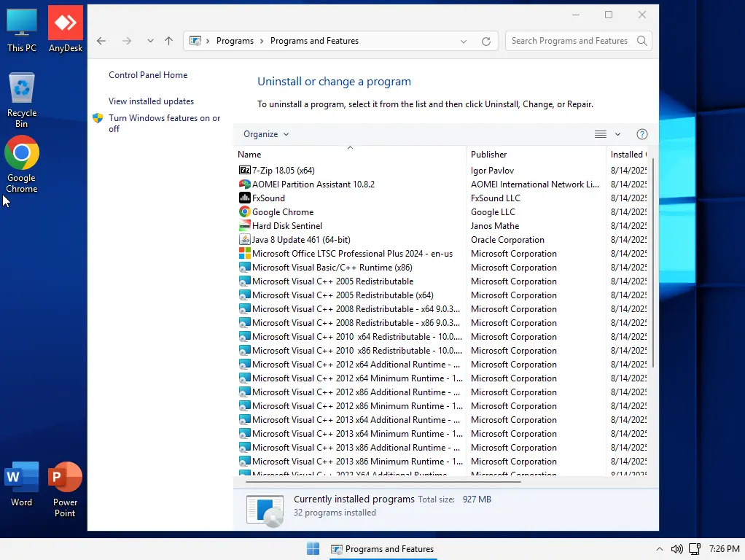Expand breadcrumb chevron before Programs
Viewport: 745px width, 560px height.
208,41
